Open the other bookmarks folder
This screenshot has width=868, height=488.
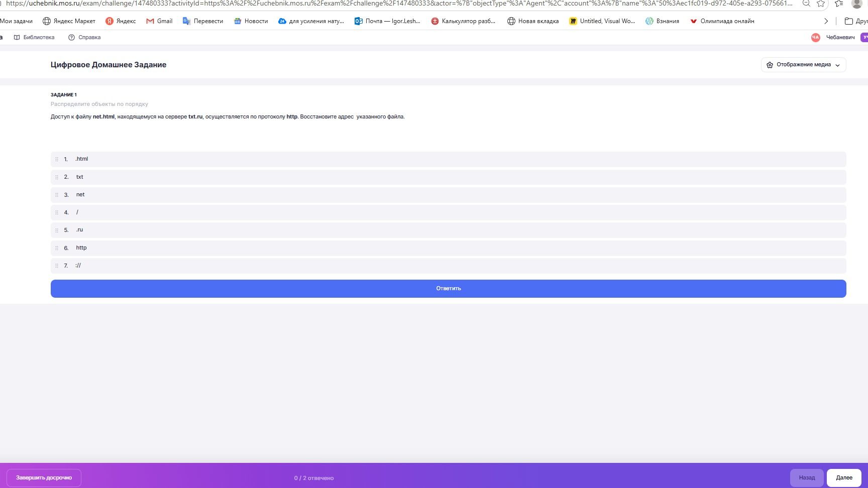click(x=856, y=21)
